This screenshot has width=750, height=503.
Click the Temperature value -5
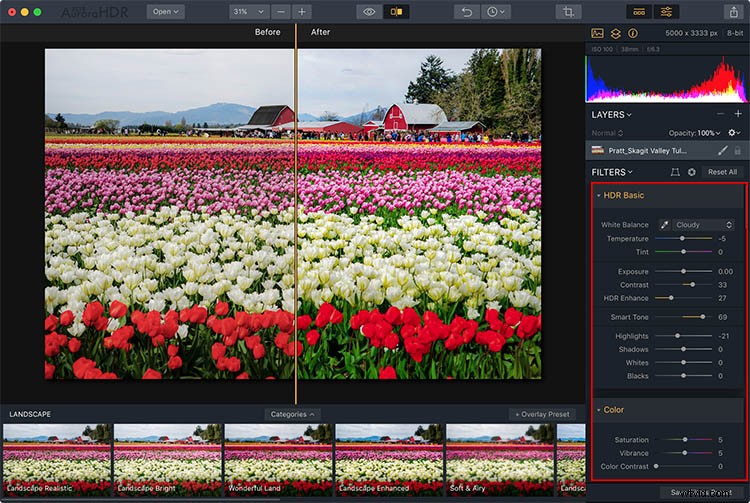[722, 239]
